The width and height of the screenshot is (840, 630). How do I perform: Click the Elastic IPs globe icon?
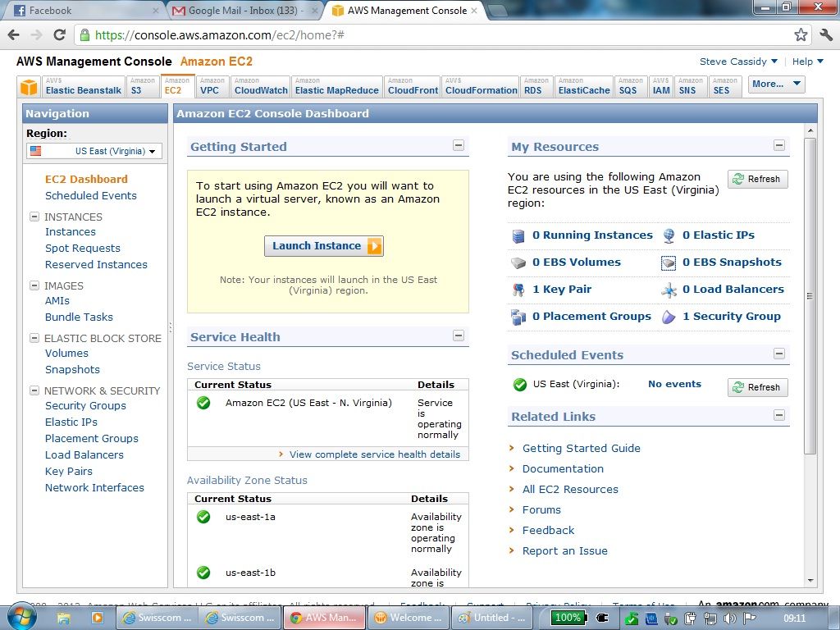point(669,235)
